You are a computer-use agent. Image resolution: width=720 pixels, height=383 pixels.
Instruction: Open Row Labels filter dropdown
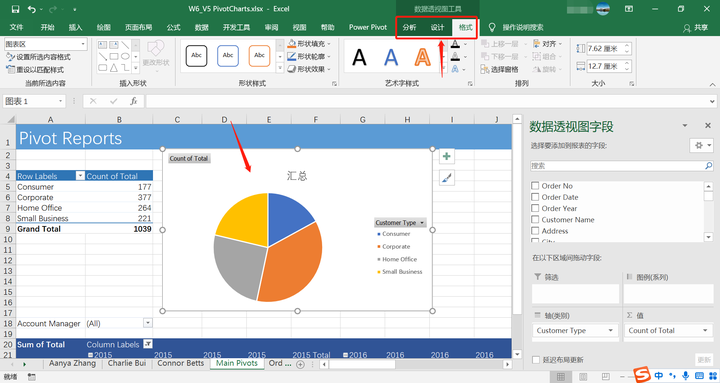pos(80,176)
